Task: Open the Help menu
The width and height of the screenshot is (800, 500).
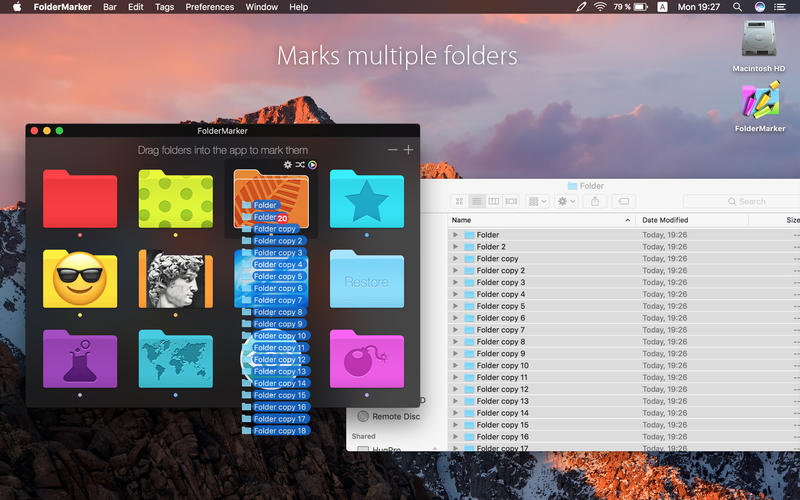Action: click(x=298, y=7)
